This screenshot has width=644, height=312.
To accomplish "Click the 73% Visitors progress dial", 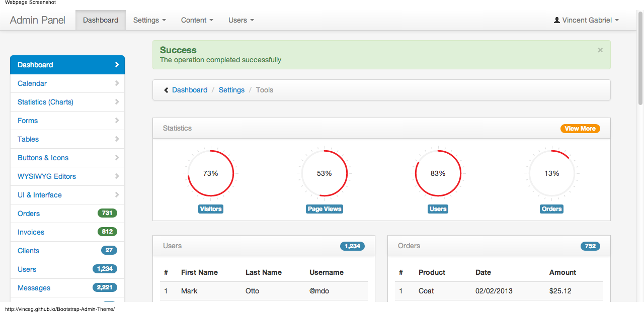I will tap(211, 173).
